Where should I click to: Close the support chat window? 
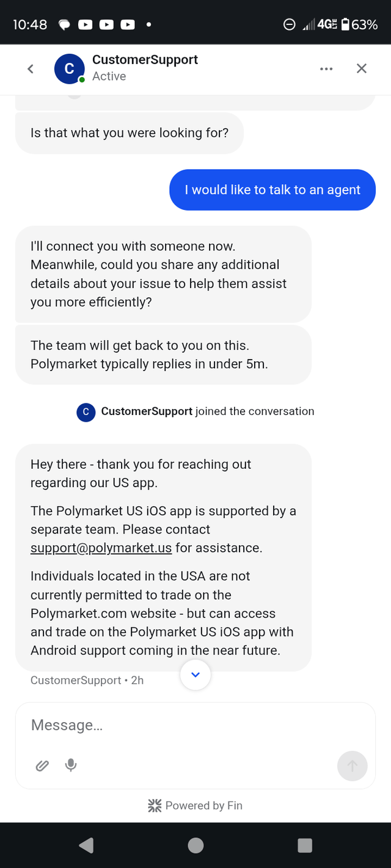coord(362,68)
